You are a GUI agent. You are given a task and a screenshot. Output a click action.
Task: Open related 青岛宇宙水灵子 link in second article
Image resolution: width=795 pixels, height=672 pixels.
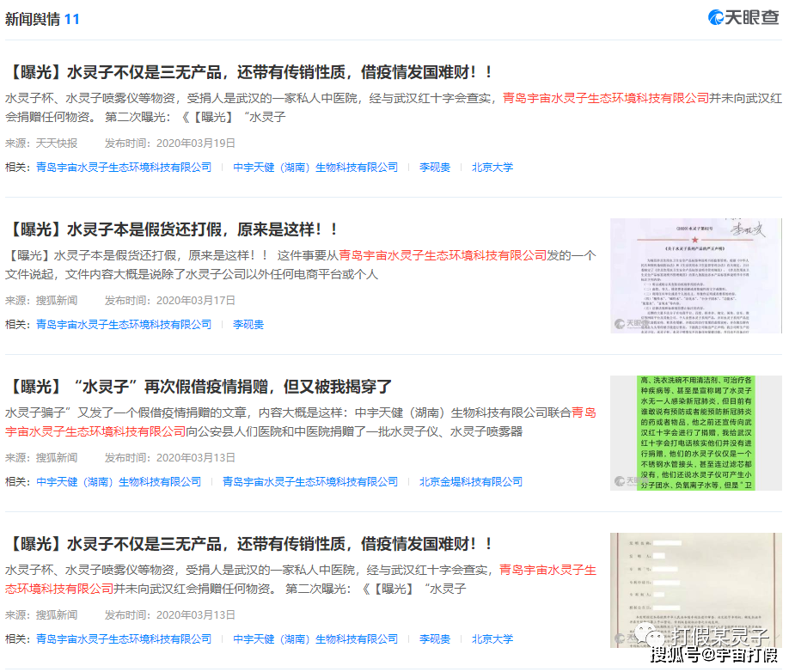[x=124, y=324]
